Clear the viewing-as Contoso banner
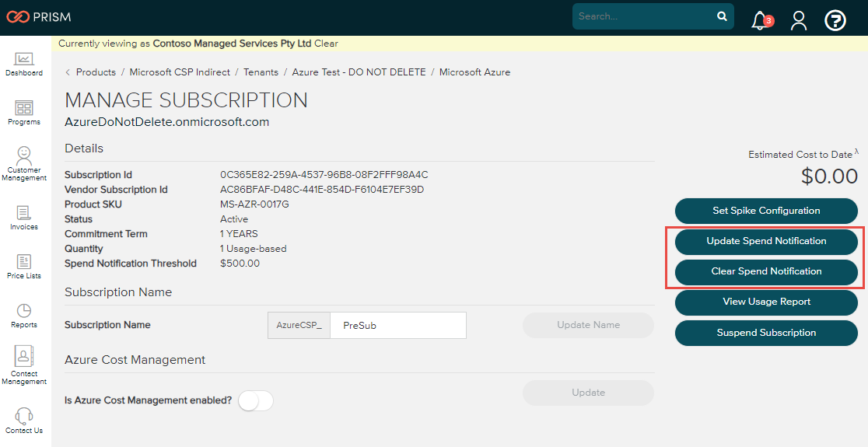The image size is (868, 447). (326, 44)
